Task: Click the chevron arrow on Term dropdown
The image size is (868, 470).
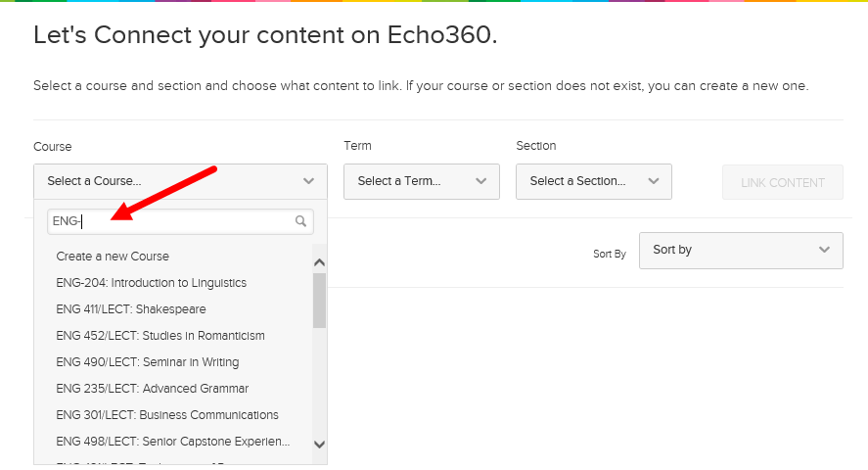Action: pos(480,181)
